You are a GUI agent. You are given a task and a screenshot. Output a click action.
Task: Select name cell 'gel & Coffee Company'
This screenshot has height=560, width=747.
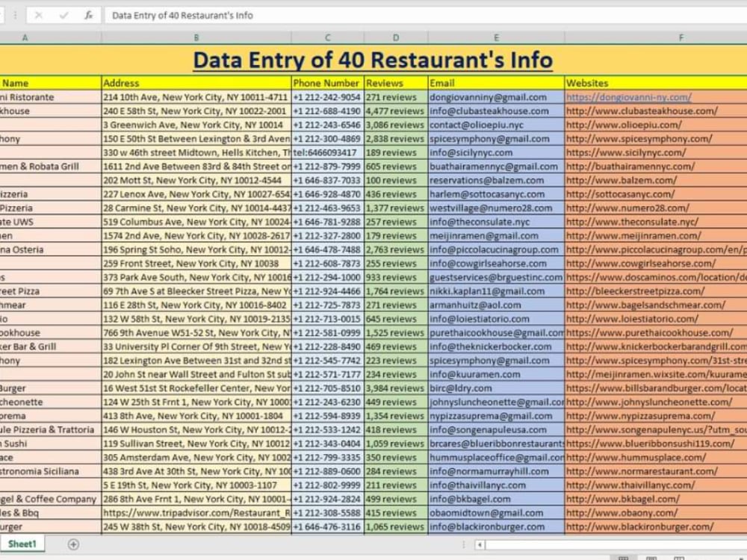51,499
